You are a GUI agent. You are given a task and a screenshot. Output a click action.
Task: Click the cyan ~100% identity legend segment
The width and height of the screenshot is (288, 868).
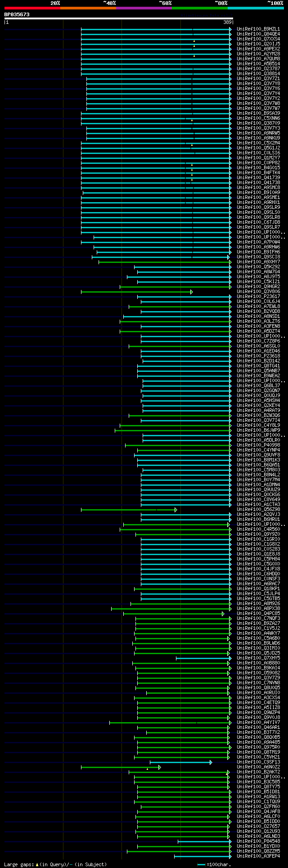256,8
